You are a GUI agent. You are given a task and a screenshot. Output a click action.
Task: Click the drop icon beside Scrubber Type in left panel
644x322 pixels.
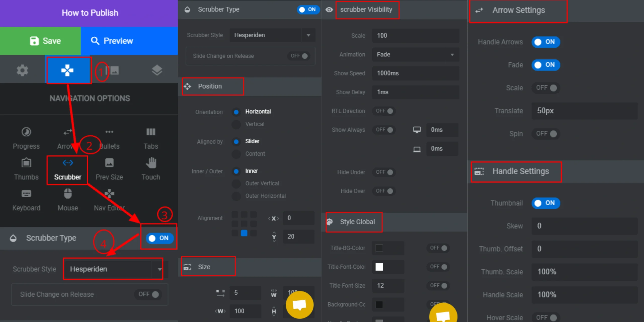[x=13, y=238]
